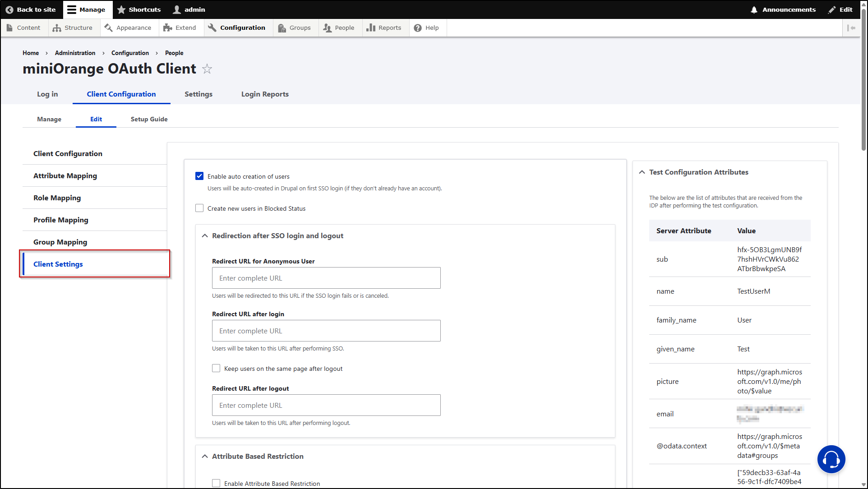The height and width of the screenshot is (489, 868).
Task: Check Enable Attribute Based Restriction
Action: click(x=216, y=483)
